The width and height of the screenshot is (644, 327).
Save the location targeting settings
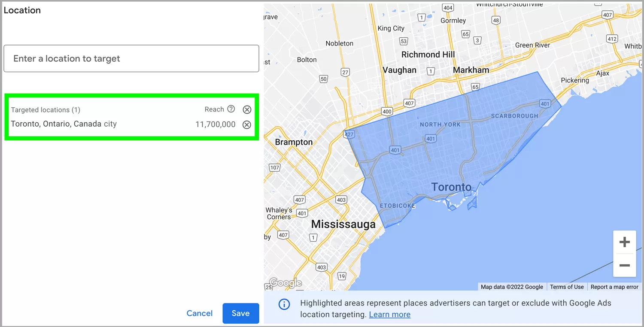coord(241,313)
